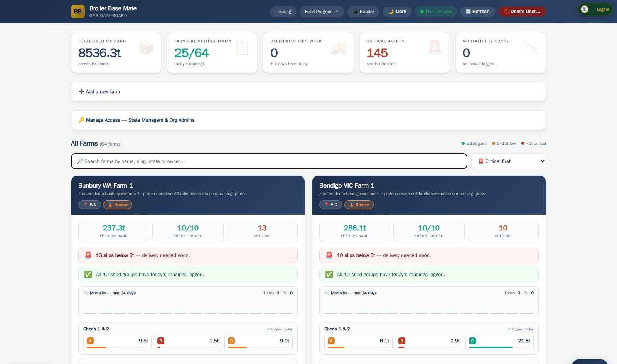This screenshot has width=617, height=364.
Task: Click green checkmark icon in Bendigo readings banner
Action: tap(329, 274)
